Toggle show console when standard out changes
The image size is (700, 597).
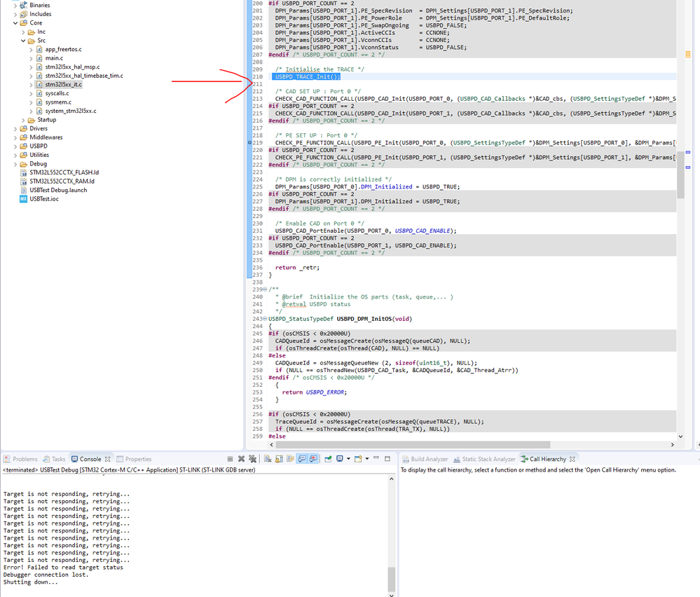[x=302, y=459]
